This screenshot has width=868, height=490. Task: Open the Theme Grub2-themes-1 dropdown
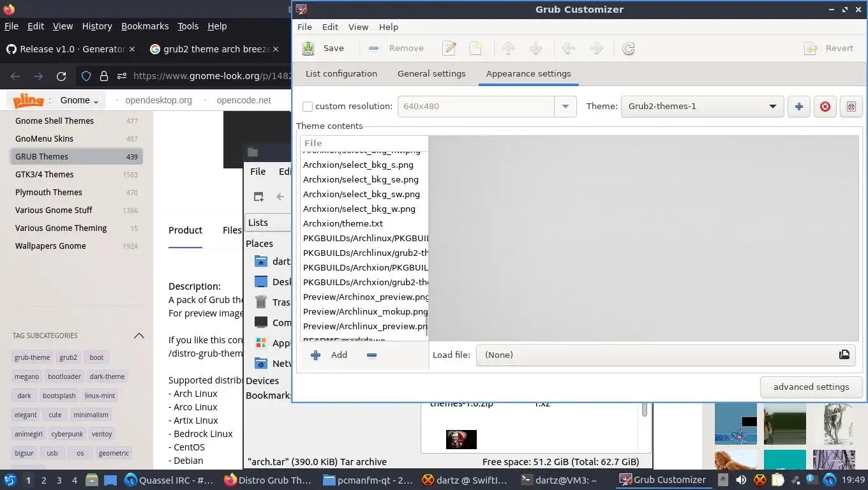tap(702, 107)
